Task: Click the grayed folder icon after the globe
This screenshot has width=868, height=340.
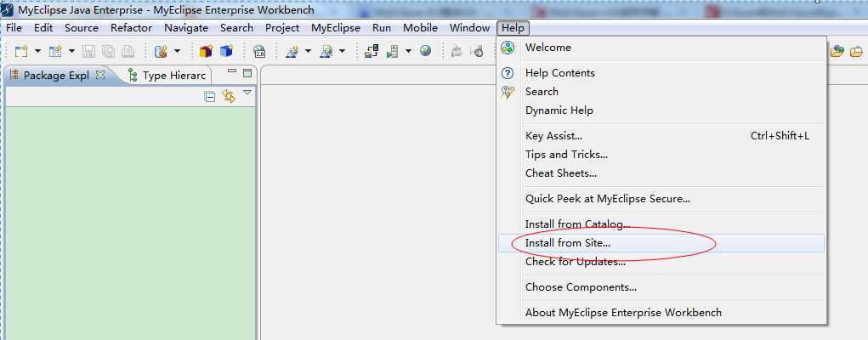Action: pyautogui.click(x=457, y=52)
